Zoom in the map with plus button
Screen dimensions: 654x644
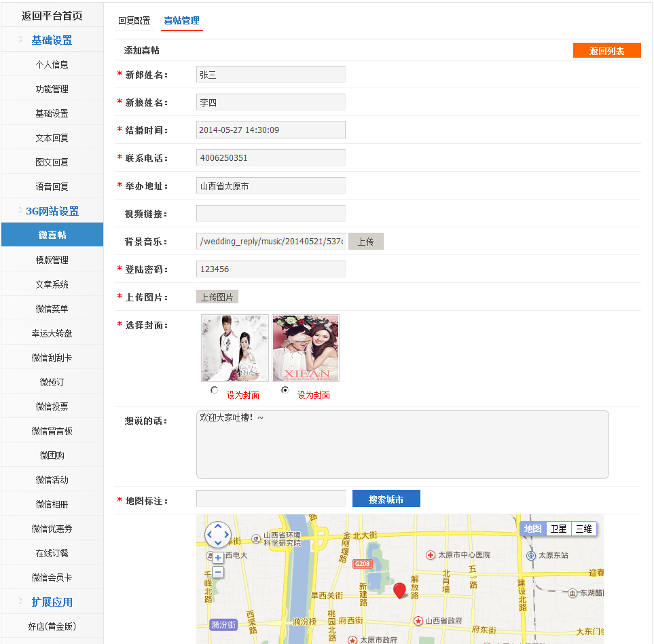218,557
